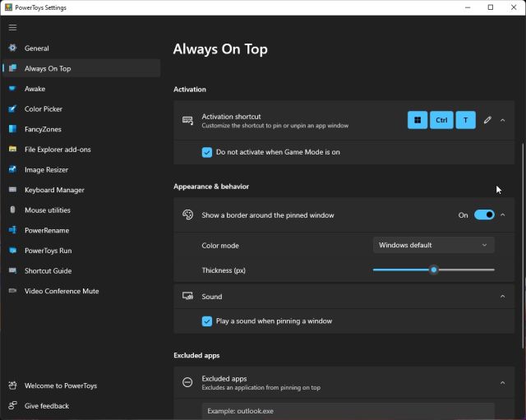
Task: Collapse the border settings section chevron
Action: [502, 215]
